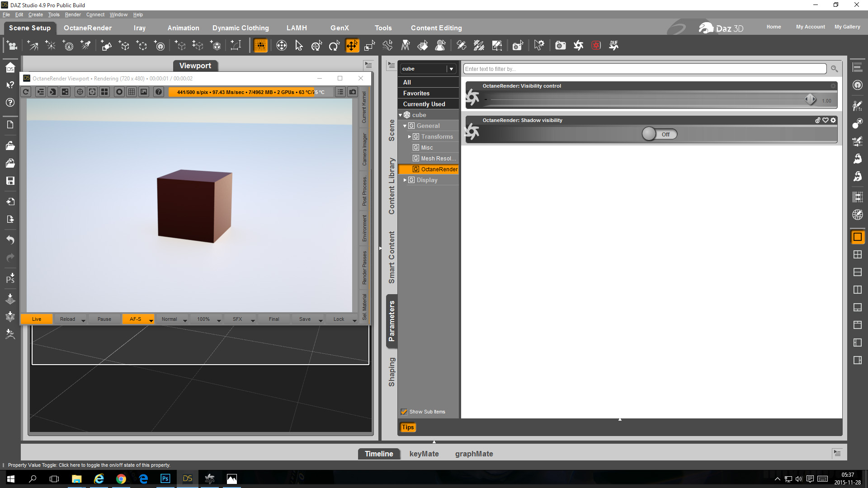Uncheck the Show Sub Items checkbox
868x488 pixels.
[404, 412]
